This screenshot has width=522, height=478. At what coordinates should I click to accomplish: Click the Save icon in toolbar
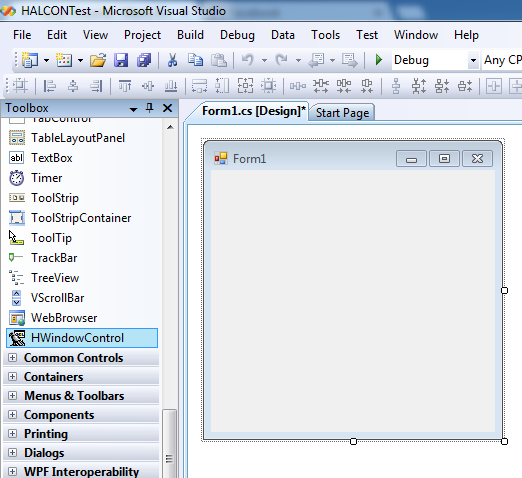[x=121, y=60]
